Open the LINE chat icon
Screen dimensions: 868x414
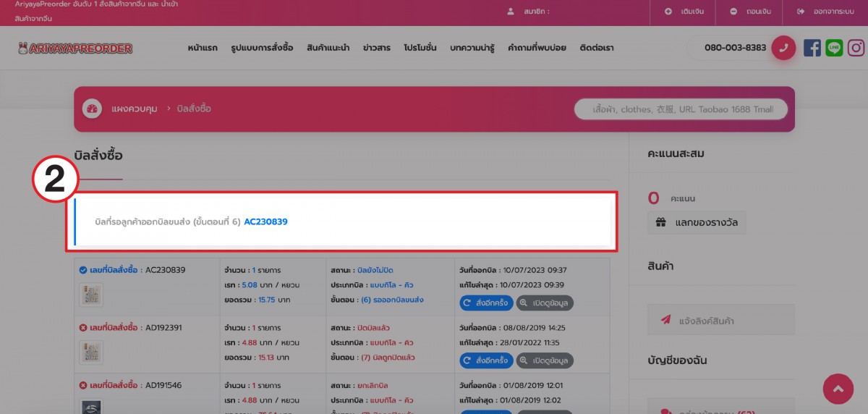834,48
